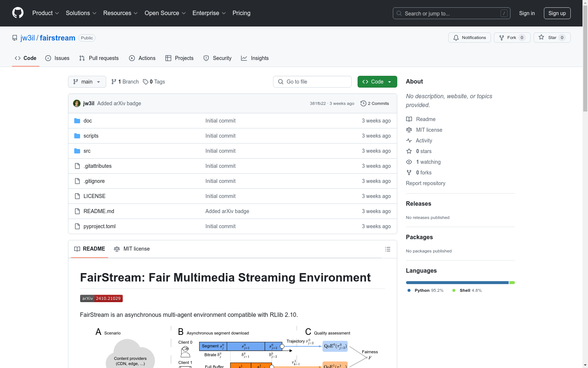Switch to the MIT license file tab

coord(132,249)
